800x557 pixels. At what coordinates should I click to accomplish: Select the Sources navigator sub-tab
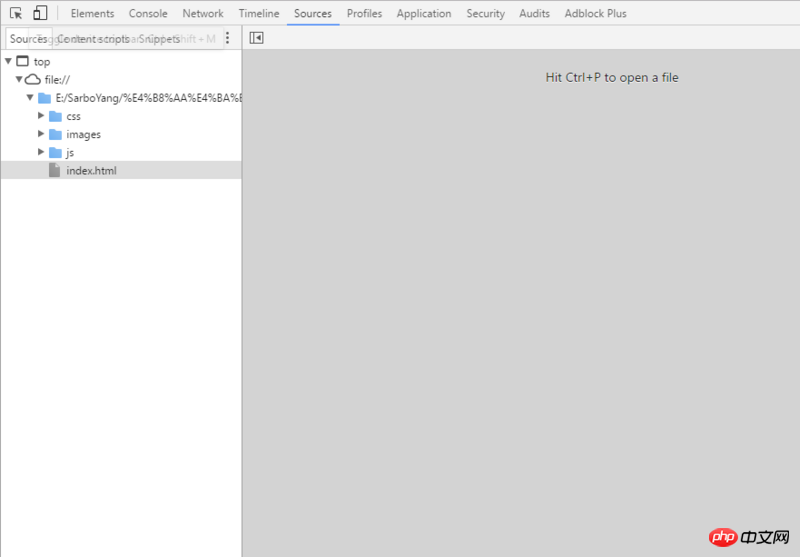point(28,39)
